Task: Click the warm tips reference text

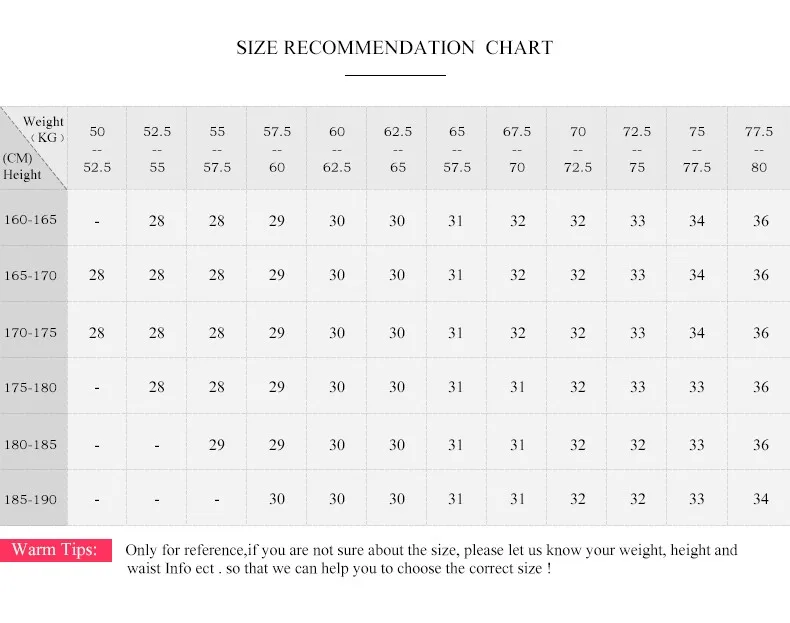Action: tap(431, 559)
